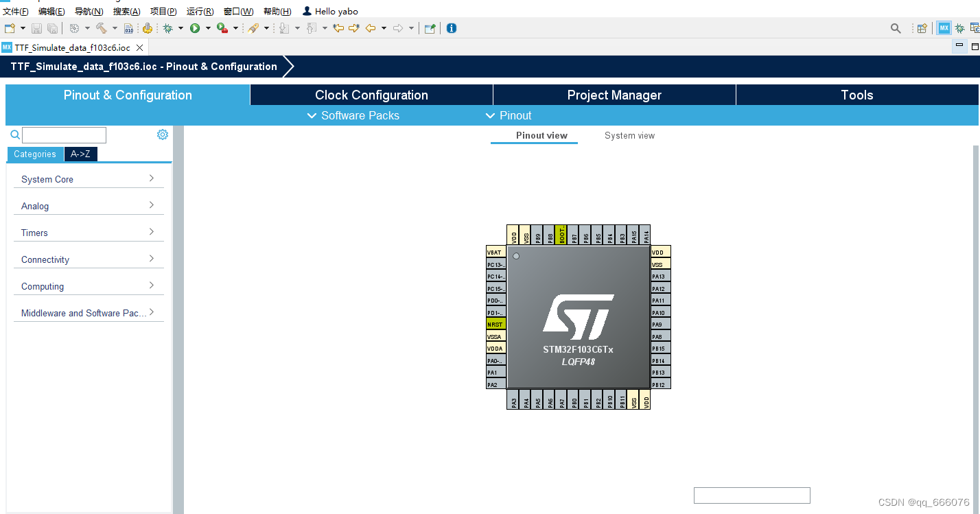Switch to A->Z sorting of peripherals
This screenshot has height=514, width=980.
pyautogui.click(x=80, y=154)
